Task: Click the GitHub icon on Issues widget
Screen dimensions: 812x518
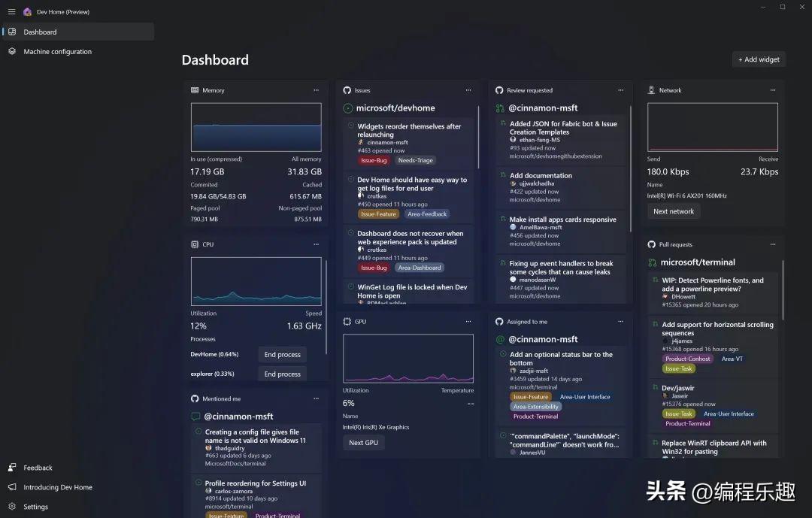Action: click(x=347, y=90)
